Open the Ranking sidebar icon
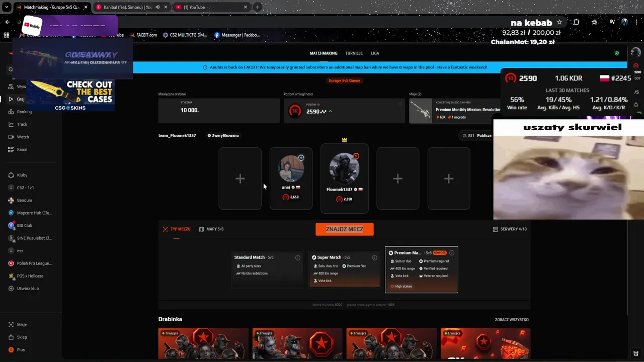 click(11, 112)
